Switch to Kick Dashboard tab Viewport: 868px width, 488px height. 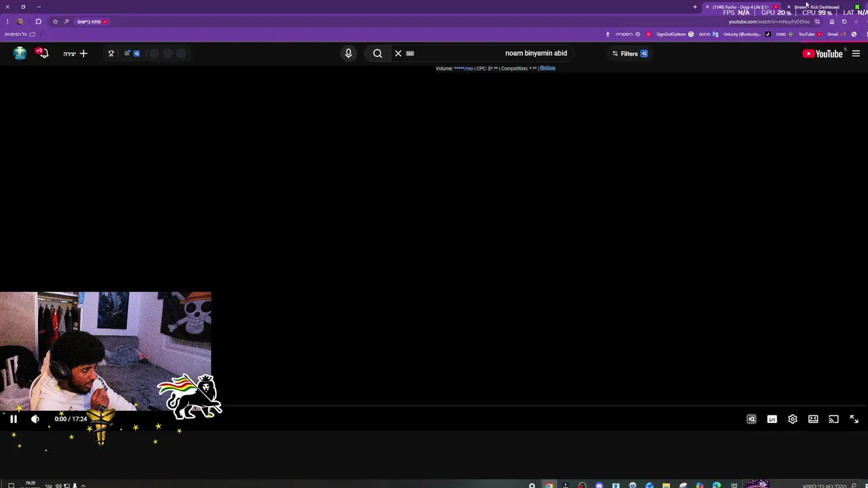(x=817, y=7)
